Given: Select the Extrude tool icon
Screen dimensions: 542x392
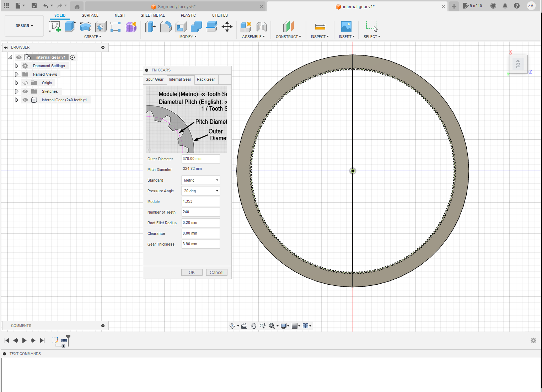Looking at the screenshot, I should pos(70,27).
